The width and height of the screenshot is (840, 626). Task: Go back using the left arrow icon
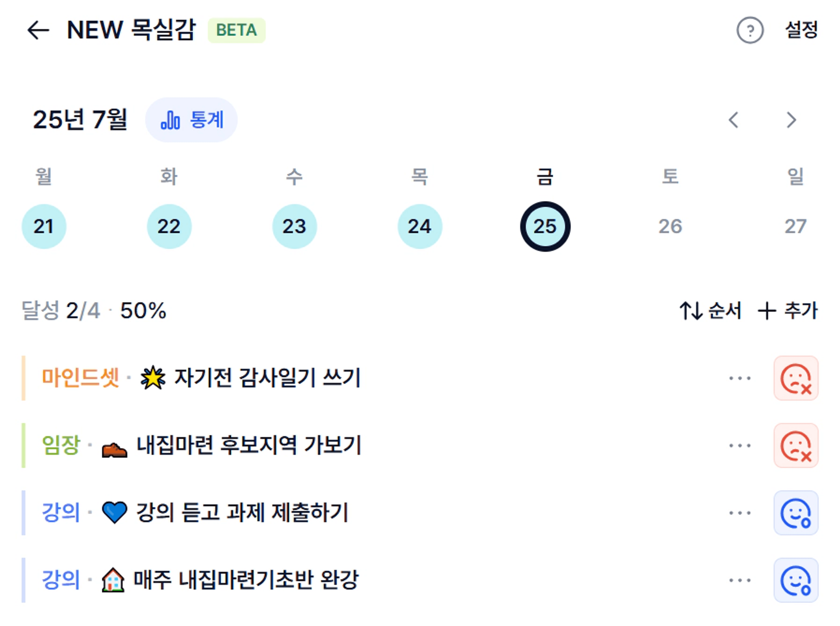click(x=38, y=30)
